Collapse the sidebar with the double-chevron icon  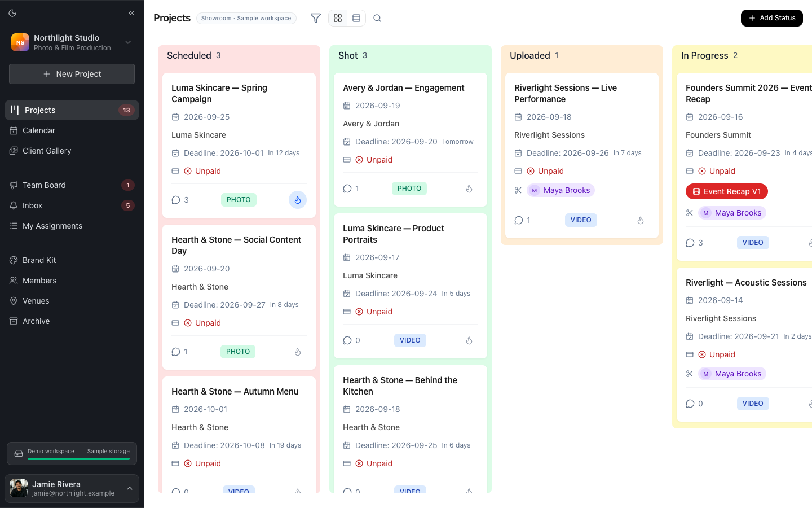[131, 13]
